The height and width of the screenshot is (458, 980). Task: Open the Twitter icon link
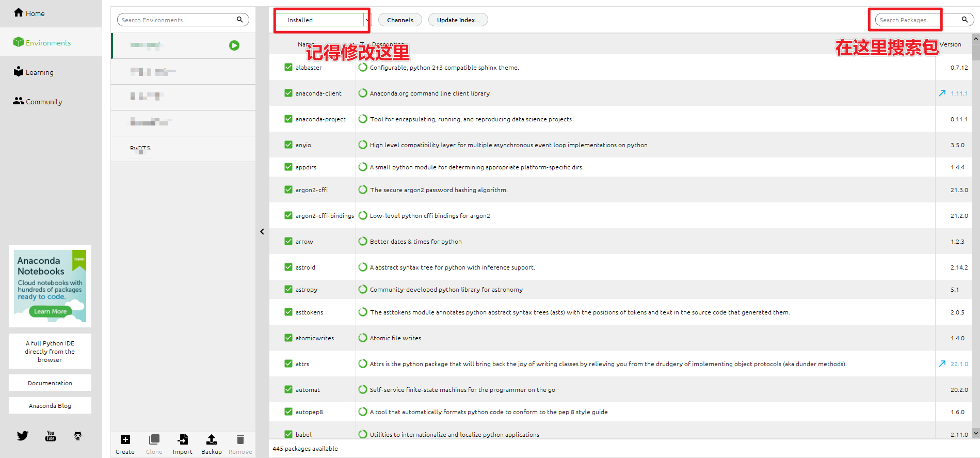point(23,436)
